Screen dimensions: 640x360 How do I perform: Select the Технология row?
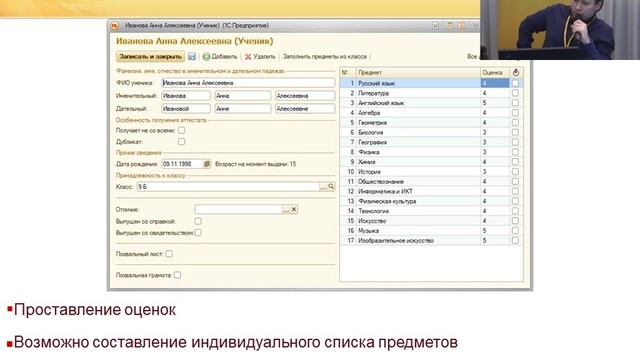[x=431, y=211]
